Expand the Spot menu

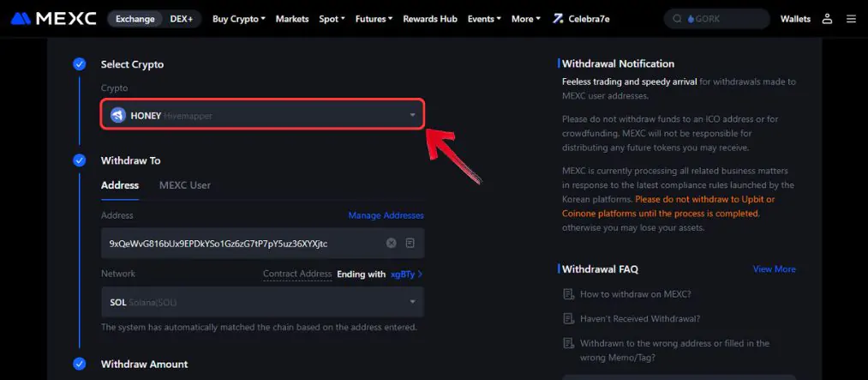(x=332, y=19)
